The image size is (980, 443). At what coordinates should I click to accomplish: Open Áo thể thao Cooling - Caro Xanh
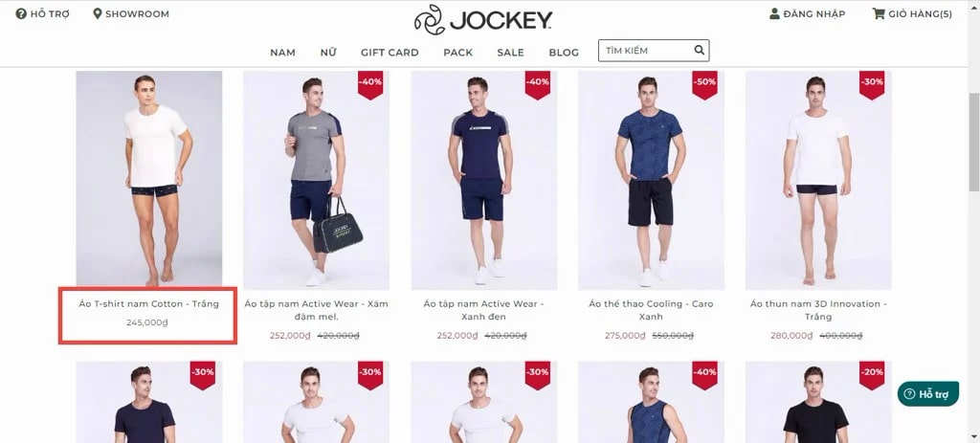pos(651,310)
